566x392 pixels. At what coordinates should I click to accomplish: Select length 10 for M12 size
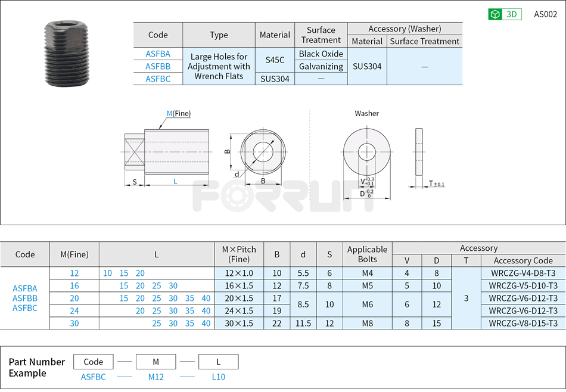(x=106, y=273)
